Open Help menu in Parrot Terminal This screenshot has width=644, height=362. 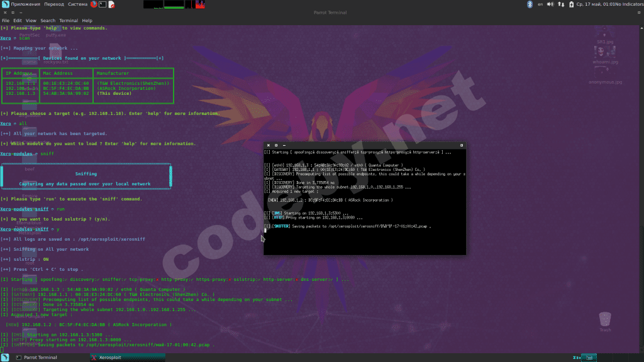click(87, 21)
